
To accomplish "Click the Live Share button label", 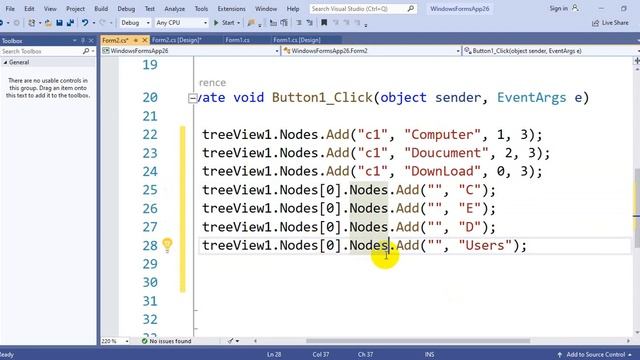I will tap(615, 23).
